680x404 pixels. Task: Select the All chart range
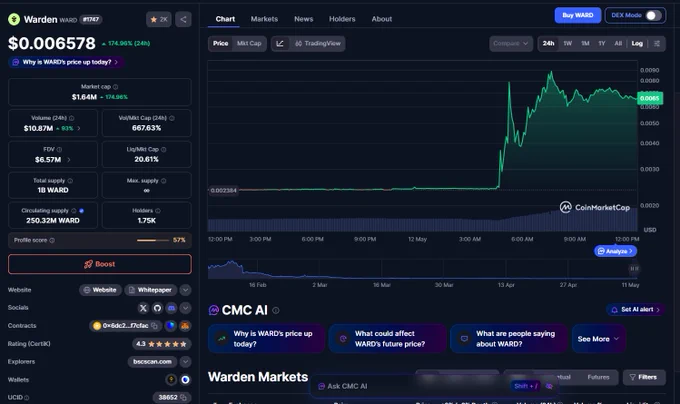pyautogui.click(x=618, y=43)
